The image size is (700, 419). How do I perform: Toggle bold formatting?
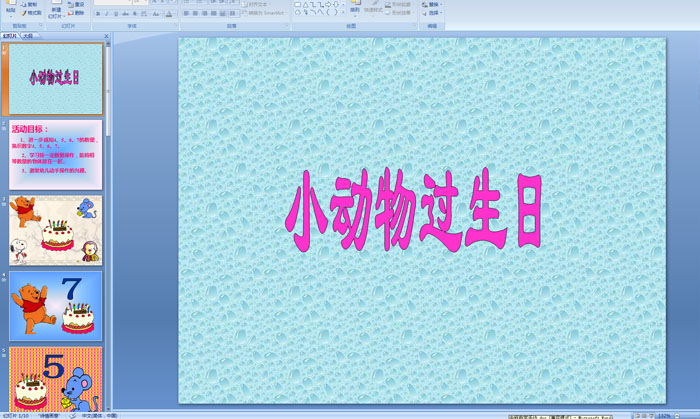point(99,14)
